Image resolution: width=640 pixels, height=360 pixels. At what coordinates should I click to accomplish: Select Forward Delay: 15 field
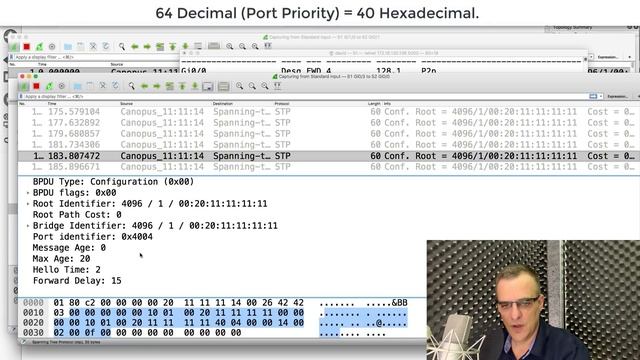[77, 281]
